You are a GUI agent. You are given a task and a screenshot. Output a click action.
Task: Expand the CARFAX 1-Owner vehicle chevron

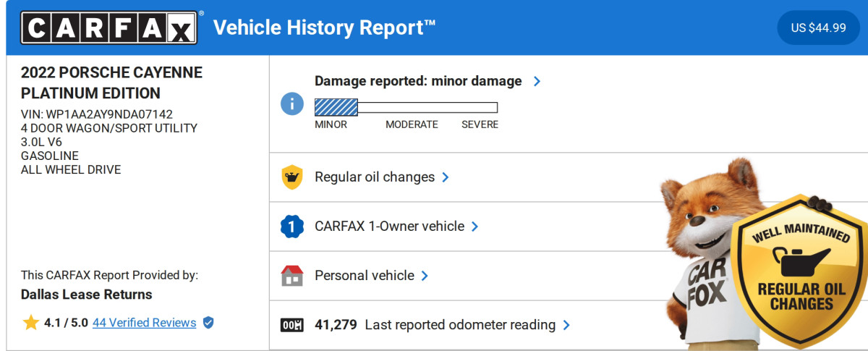point(475,227)
